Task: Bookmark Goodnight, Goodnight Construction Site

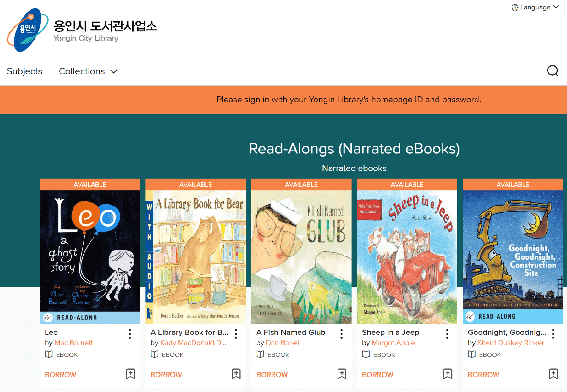Action: pyautogui.click(x=553, y=374)
